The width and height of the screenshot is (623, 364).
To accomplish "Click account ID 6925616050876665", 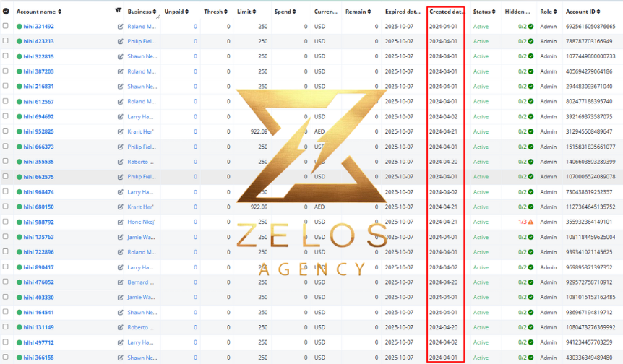I will click(x=590, y=27).
